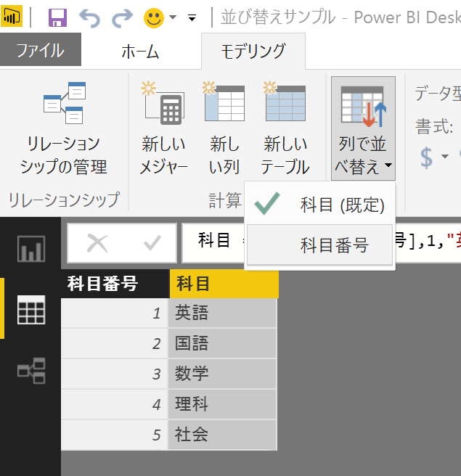The image size is (461, 476).
Task: Click the 国語 cell
Action: [222, 343]
